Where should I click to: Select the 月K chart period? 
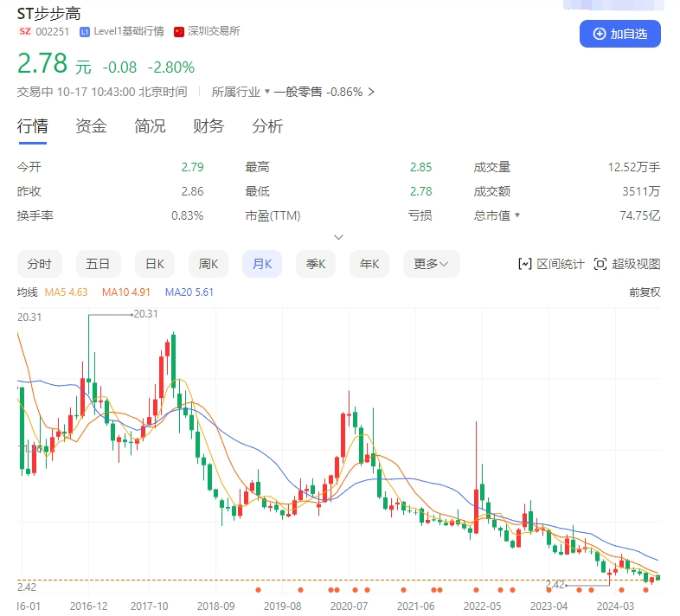[262, 264]
